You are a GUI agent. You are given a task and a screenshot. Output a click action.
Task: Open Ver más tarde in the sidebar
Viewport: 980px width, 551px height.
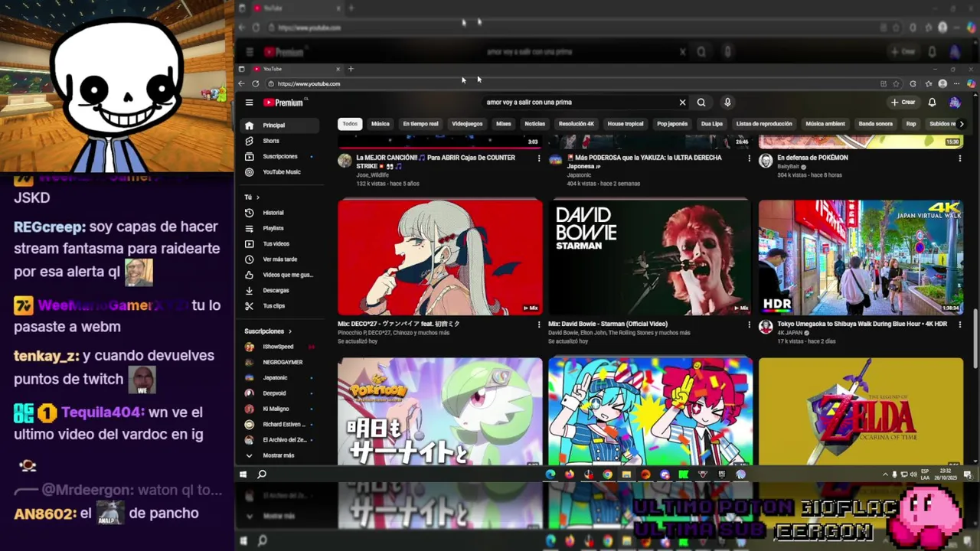click(280, 259)
